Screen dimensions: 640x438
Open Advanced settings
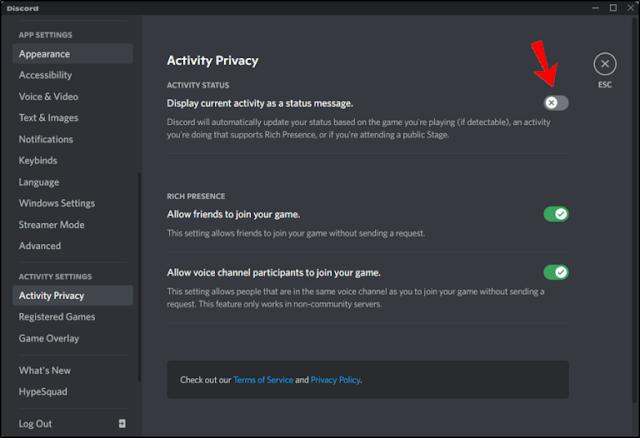pyautogui.click(x=73, y=246)
